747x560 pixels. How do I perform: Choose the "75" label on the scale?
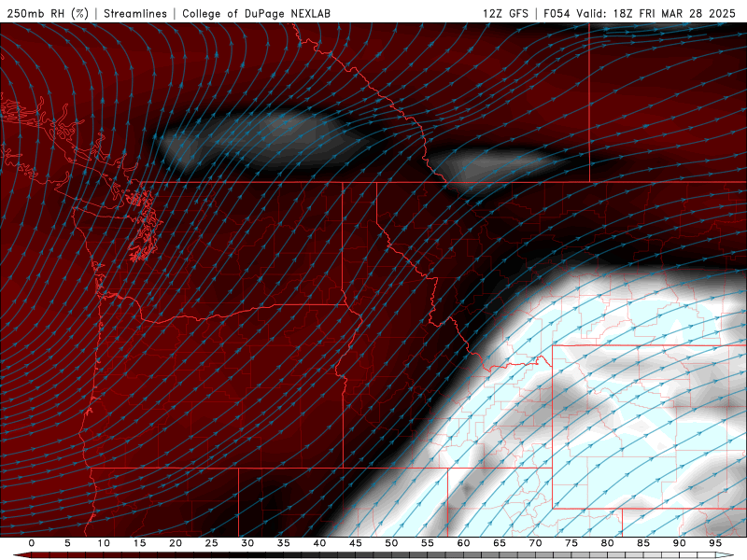pyautogui.click(x=571, y=543)
